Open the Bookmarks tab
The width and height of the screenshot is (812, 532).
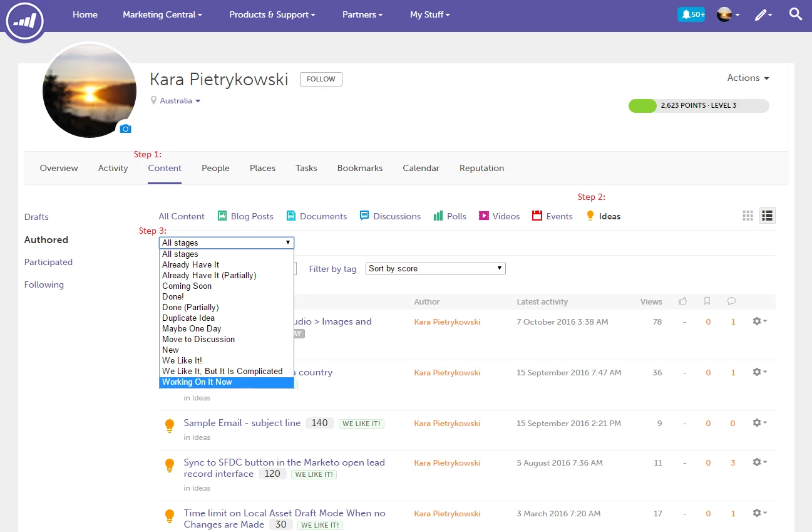point(360,168)
